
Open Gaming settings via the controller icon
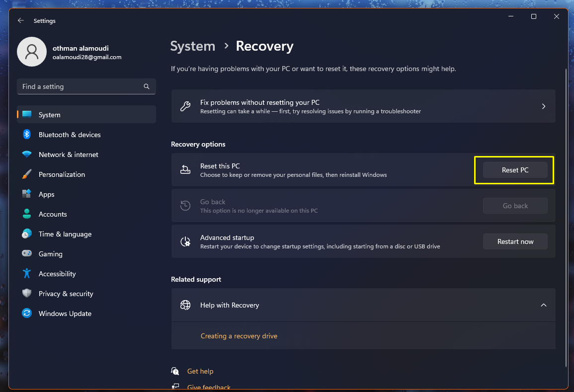(x=26, y=253)
